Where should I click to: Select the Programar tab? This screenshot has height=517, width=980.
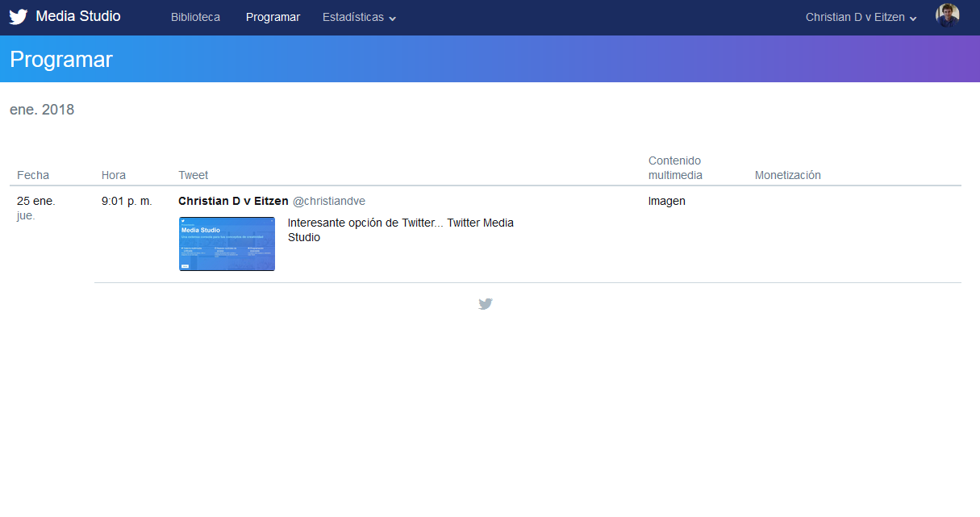click(x=273, y=17)
